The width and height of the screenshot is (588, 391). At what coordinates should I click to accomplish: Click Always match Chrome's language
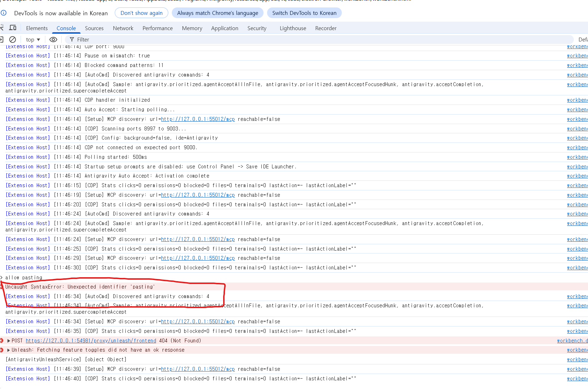(x=217, y=13)
